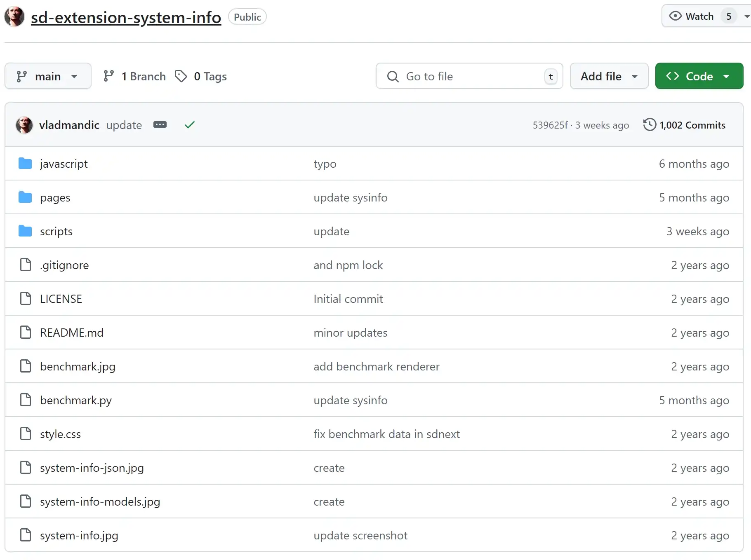
Task: Open the pages folder
Action: point(55,197)
